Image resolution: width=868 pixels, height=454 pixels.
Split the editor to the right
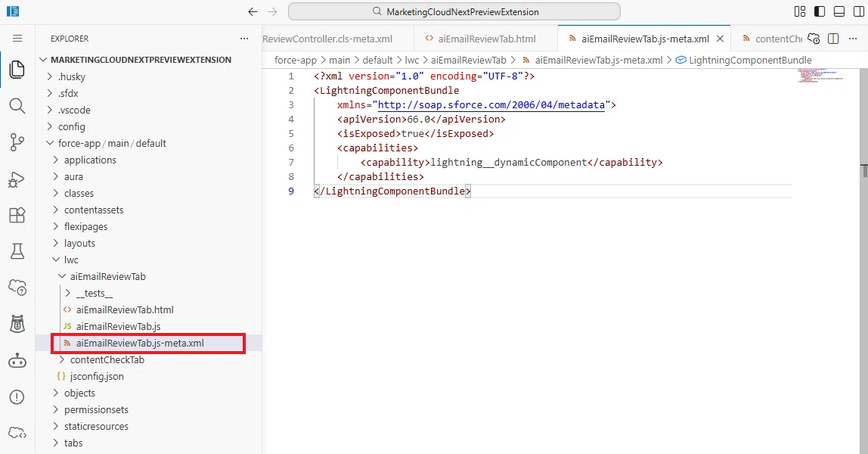(x=833, y=39)
